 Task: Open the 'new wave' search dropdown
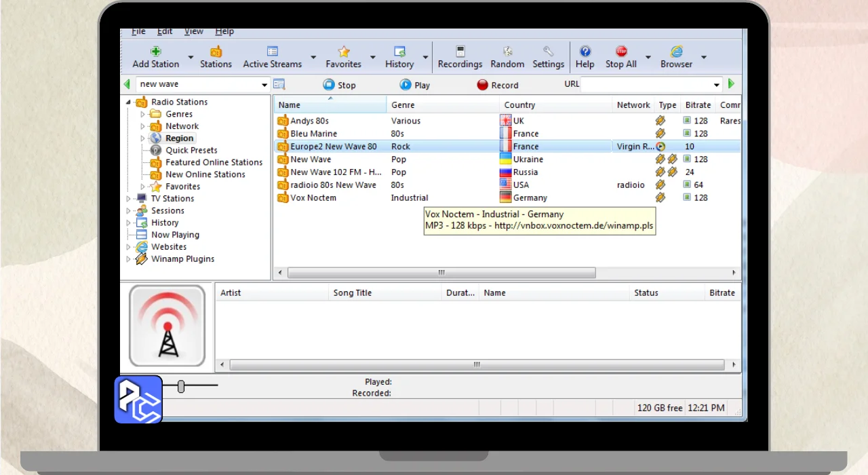[264, 85]
